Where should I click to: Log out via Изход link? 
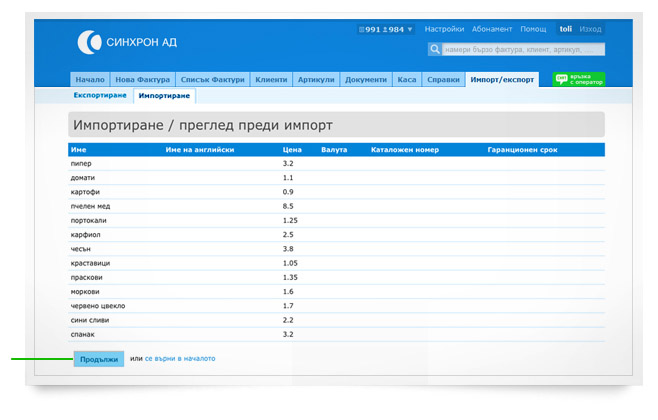590,30
